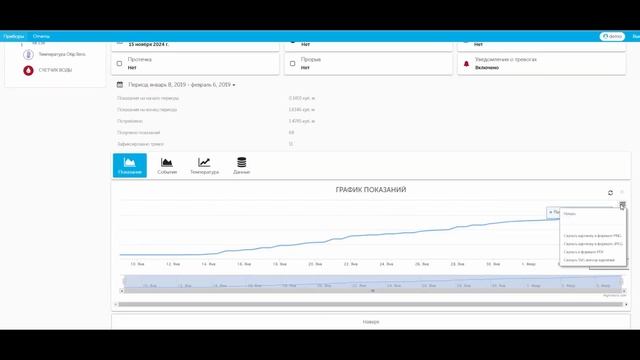Click the Уведомления о тревогах label
Screen dimensions: 640x360
click(x=505, y=60)
